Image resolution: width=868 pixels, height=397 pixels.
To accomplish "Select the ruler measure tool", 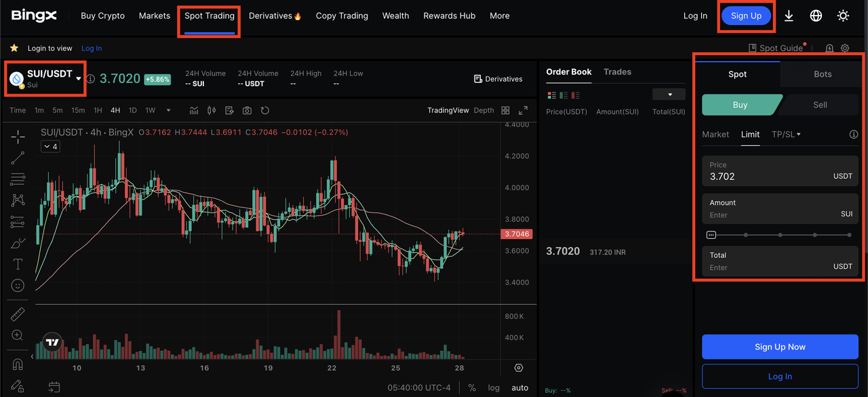I will tap(18, 314).
